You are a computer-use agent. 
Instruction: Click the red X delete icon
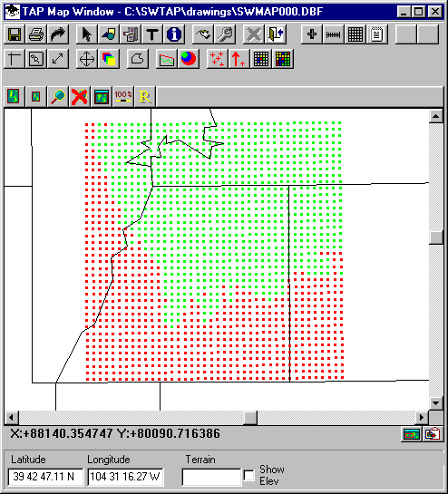80,96
